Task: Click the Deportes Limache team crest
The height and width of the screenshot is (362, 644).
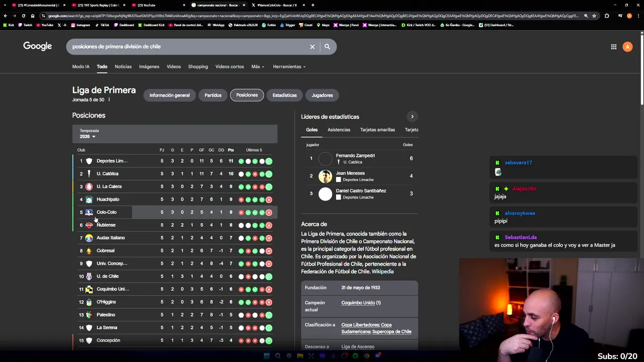Action: [x=89, y=161]
